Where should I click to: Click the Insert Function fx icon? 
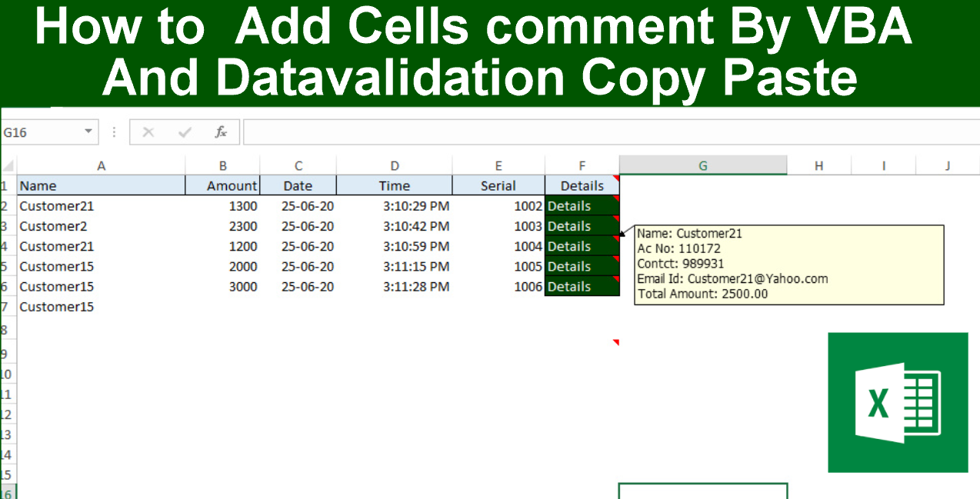[x=221, y=131]
